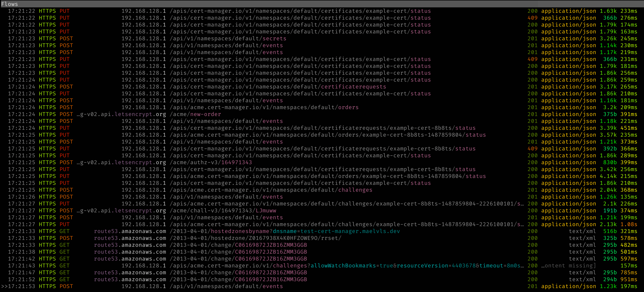Click the 951ms duration value on the last route53 GET
644x292 pixels.
point(628,279)
